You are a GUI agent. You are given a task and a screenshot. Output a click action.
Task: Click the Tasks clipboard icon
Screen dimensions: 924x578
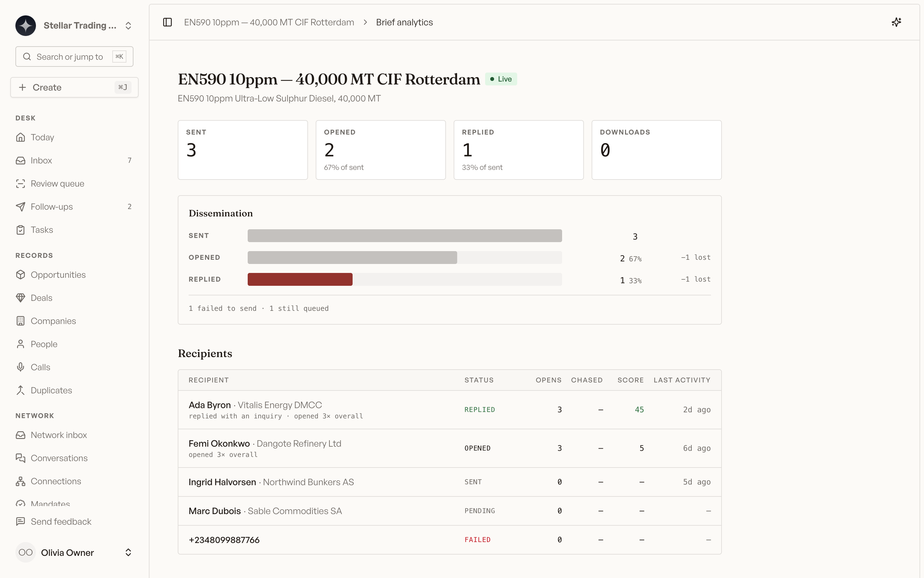coord(21,230)
